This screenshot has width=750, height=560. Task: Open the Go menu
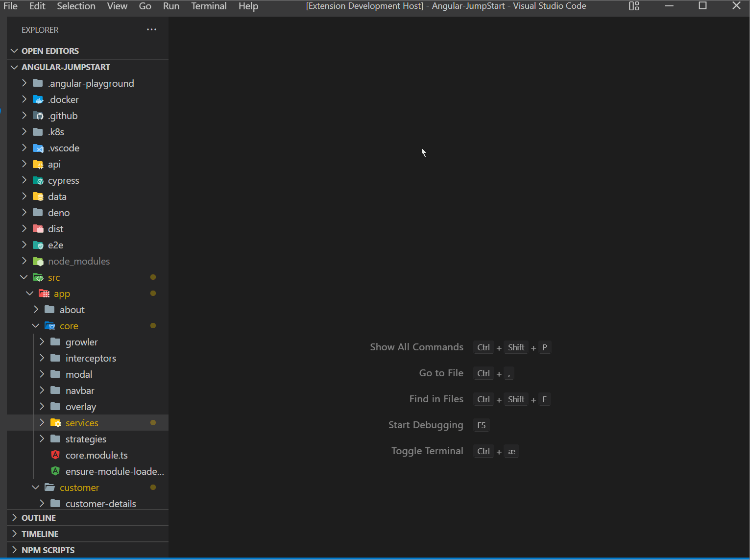145,6
